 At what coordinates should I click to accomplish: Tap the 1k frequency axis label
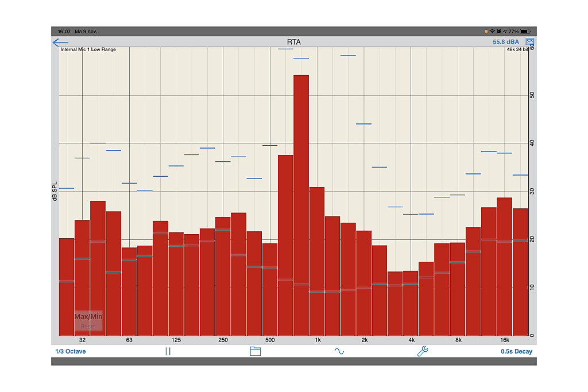click(x=318, y=340)
